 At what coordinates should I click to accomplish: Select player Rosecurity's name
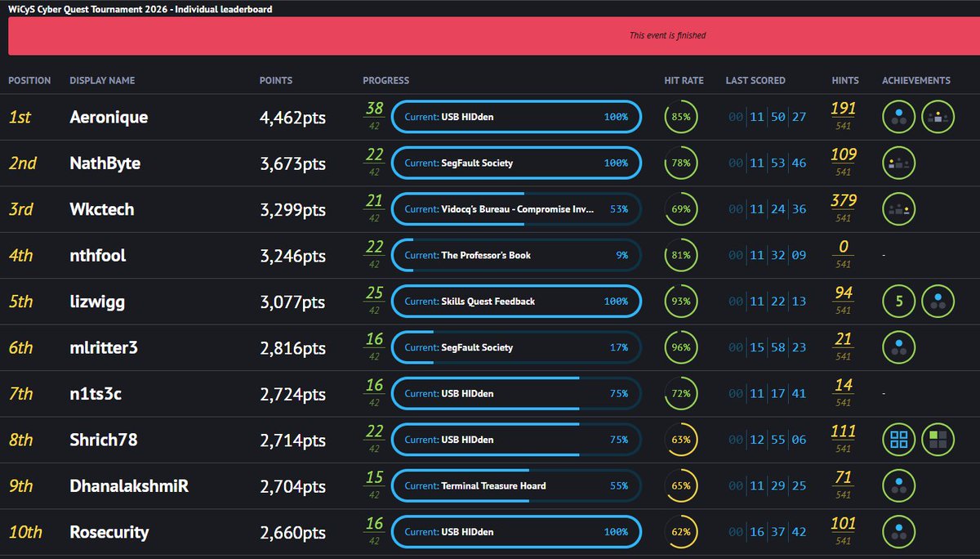tap(109, 532)
